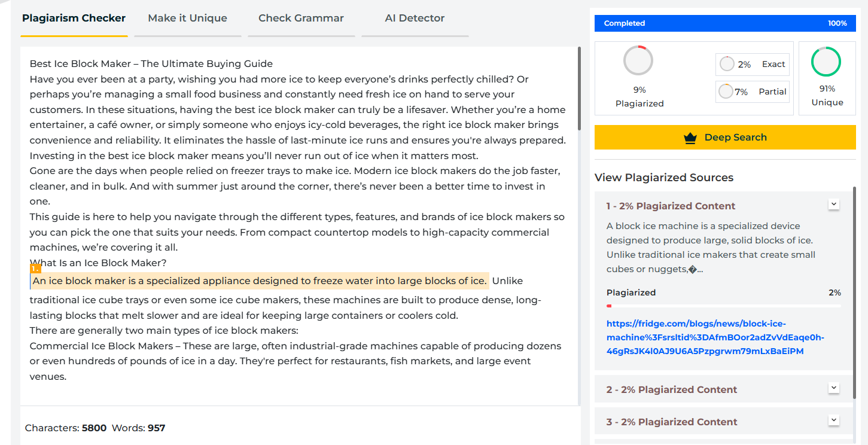The image size is (868, 445).
Task: Click the 1 - 2% Plagiarized Content title
Action: (671, 206)
